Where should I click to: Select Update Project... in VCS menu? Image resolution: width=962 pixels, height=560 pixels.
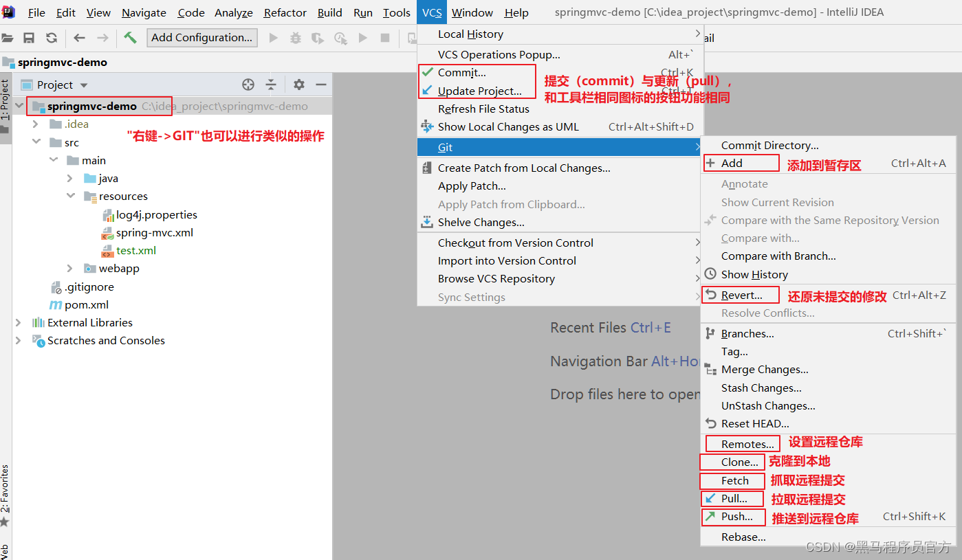coord(560,91)
